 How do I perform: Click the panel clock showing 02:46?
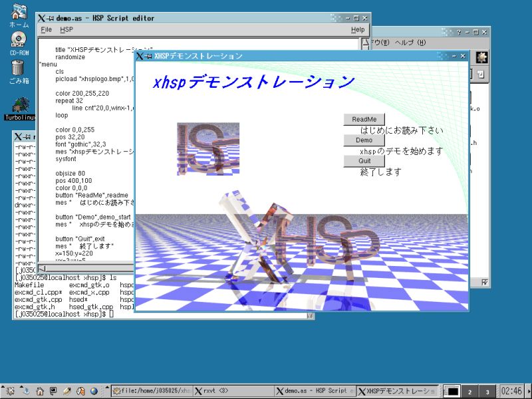click(x=511, y=391)
